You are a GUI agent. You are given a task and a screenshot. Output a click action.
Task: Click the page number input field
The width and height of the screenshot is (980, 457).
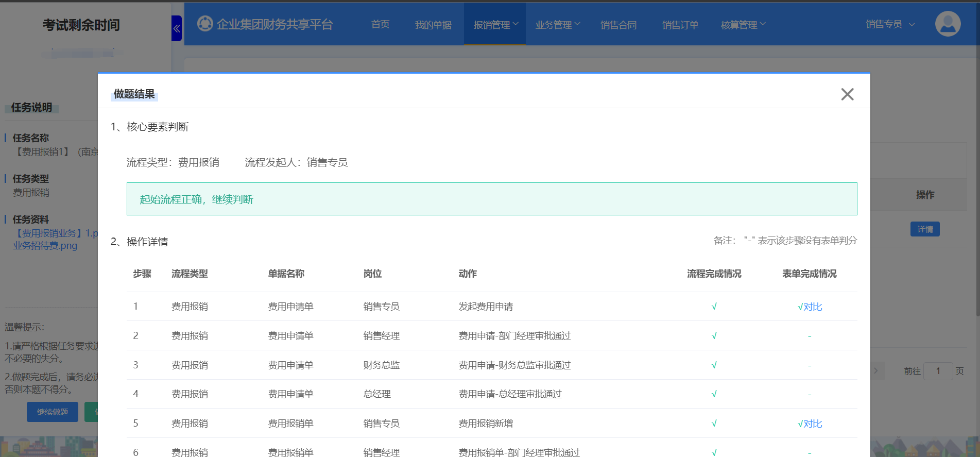coord(938,371)
